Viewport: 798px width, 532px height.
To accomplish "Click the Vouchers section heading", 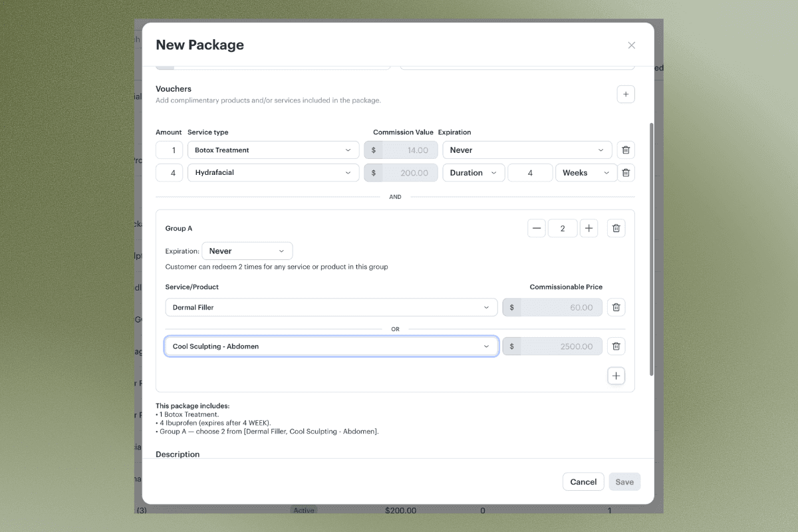I will tap(174, 89).
